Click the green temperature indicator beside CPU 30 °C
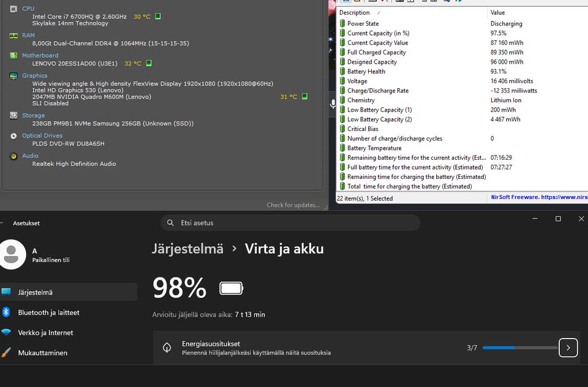 point(158,17)
